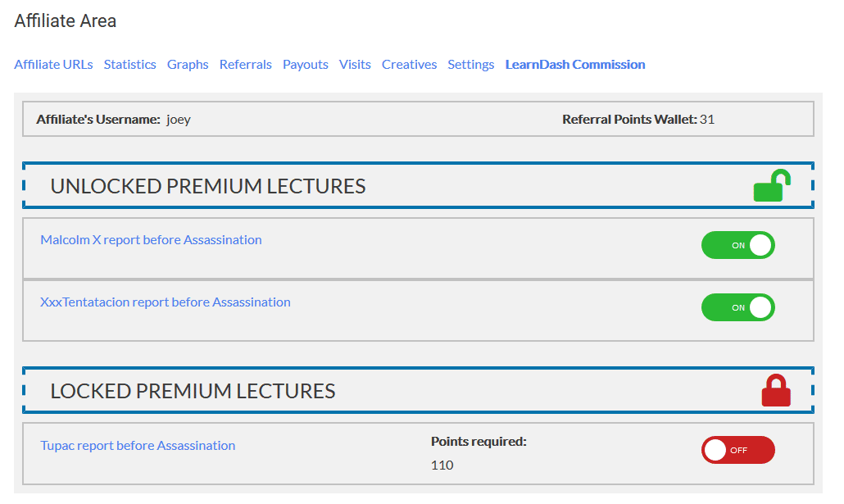This screenshot has height=504, width=844.
Task: Go to the Graphs tab
Action: coord(188,65)
